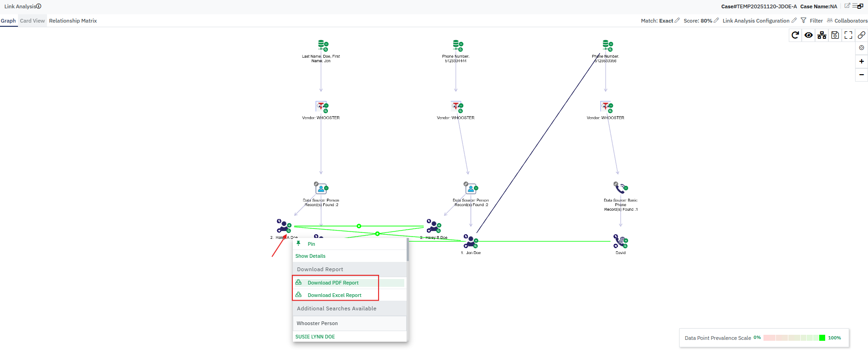The width and height of the screenshot is (868, 350).
Task: Save the graph using floppy disk icon
Action: [835, 35]
